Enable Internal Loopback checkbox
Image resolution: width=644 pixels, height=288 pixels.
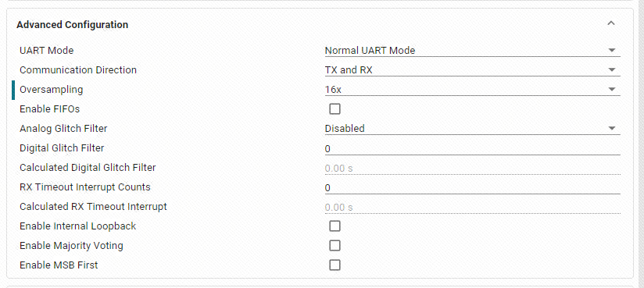(x=335, y=226)
